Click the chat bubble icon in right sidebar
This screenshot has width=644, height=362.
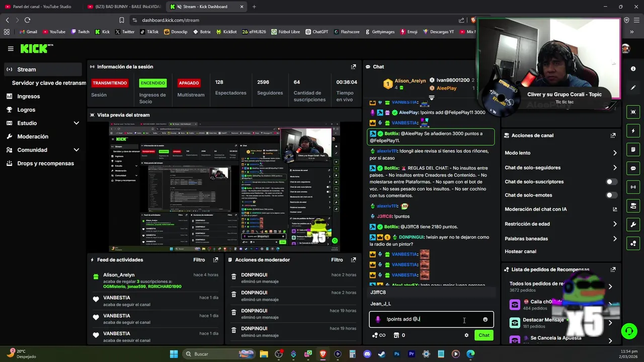click(633, 168)
